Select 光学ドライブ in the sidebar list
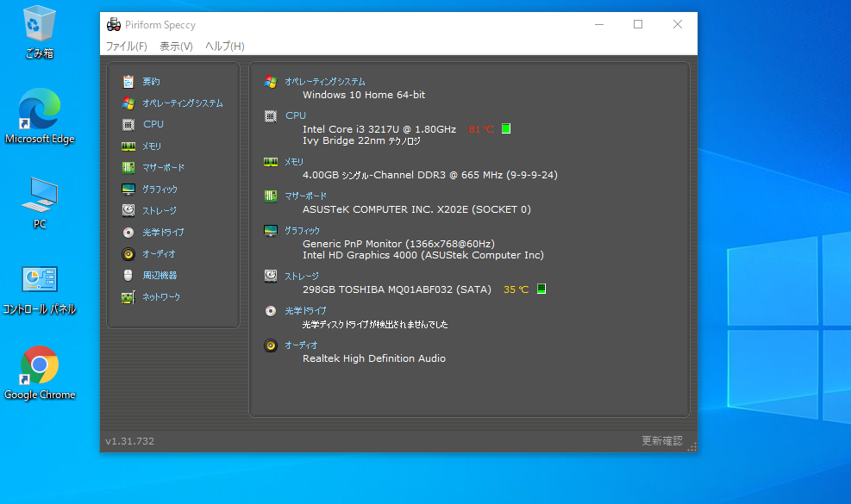Viewport: 851px width, 504px height. (x=163, y=233)
